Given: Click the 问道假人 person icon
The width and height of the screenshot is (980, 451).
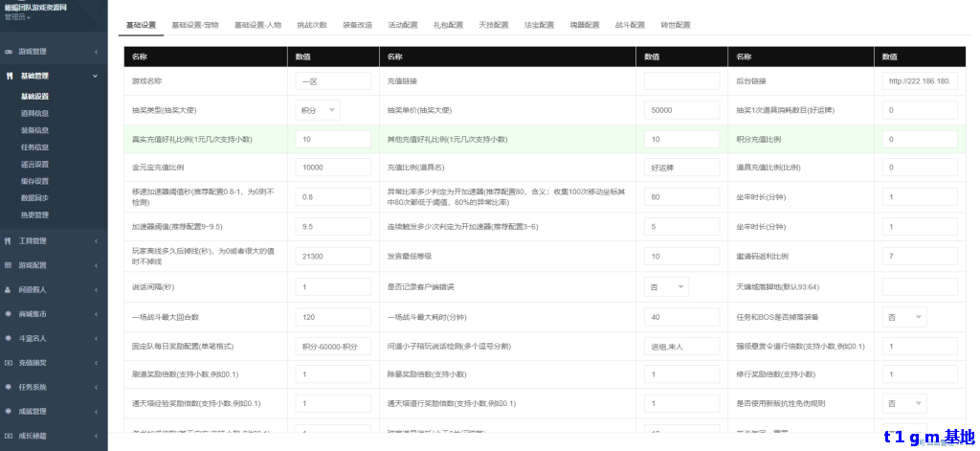Looking at the screenshot, I should pyautogui.click(x=9, y=288).
